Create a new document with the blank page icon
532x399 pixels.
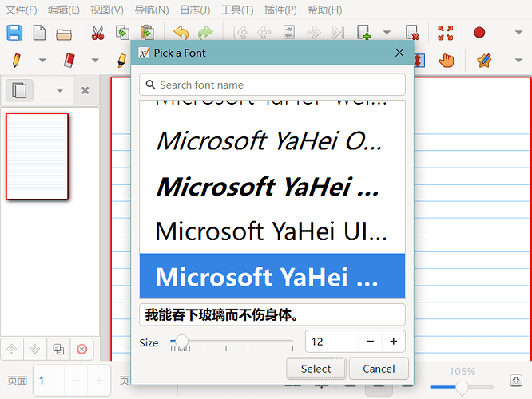click(39, 33)
